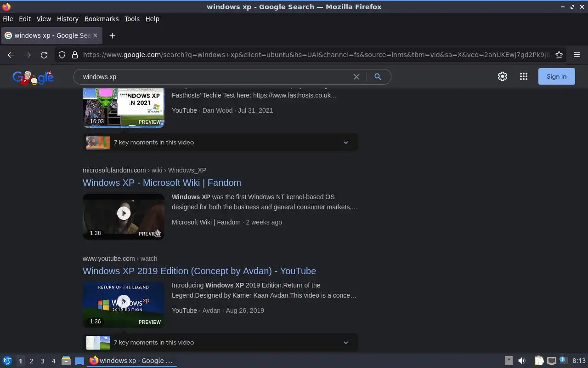The width and height of the screenshot is (588, 368).
Task: Open the View menu
Action: tap(44, 19)
